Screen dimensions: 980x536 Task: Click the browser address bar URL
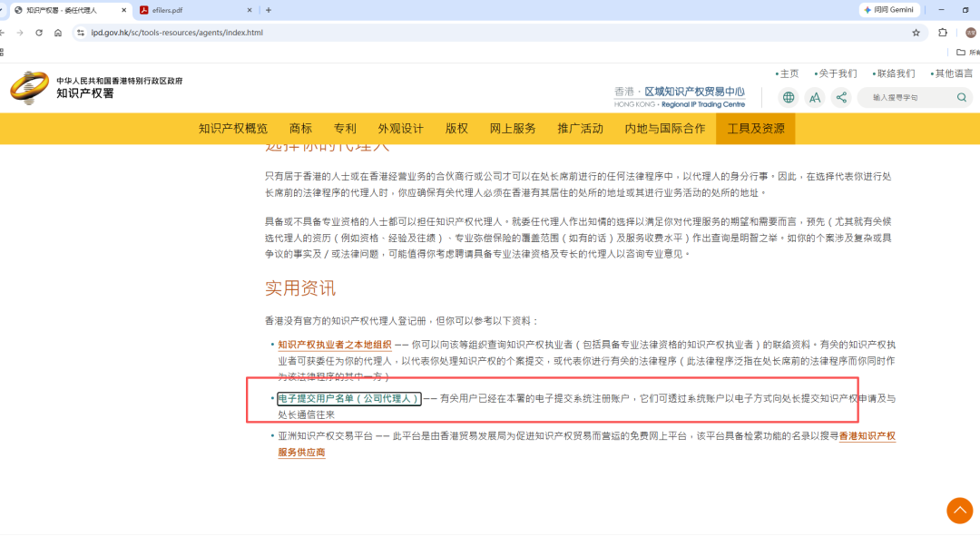pyautogui.click(x=177, y=33)
